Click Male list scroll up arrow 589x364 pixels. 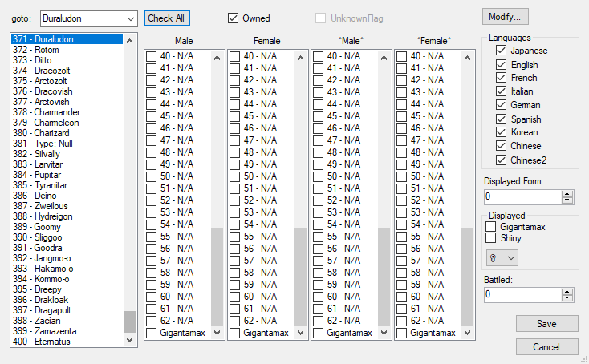click(217, 58)
